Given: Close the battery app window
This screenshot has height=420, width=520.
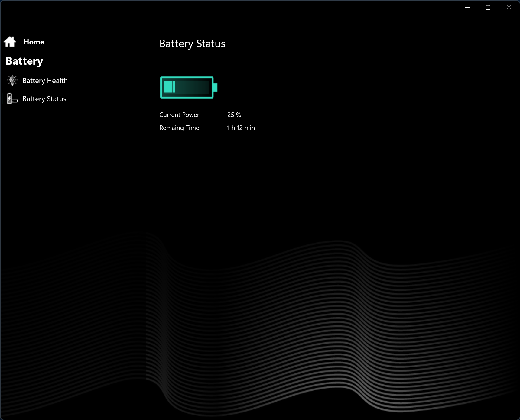Looking at the screenshot, I should [x=509, y=8].
